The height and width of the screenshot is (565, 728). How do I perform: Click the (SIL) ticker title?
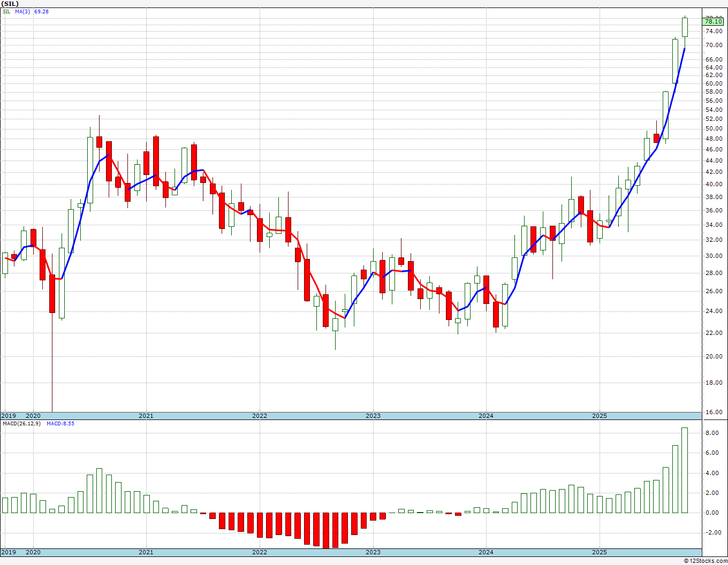(x=10, y=4)
